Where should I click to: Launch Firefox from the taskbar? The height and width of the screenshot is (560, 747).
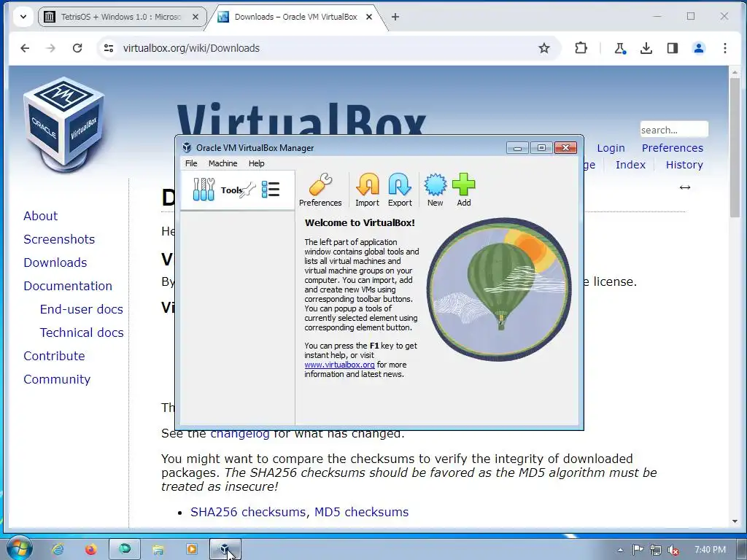(x=90, y=549)
